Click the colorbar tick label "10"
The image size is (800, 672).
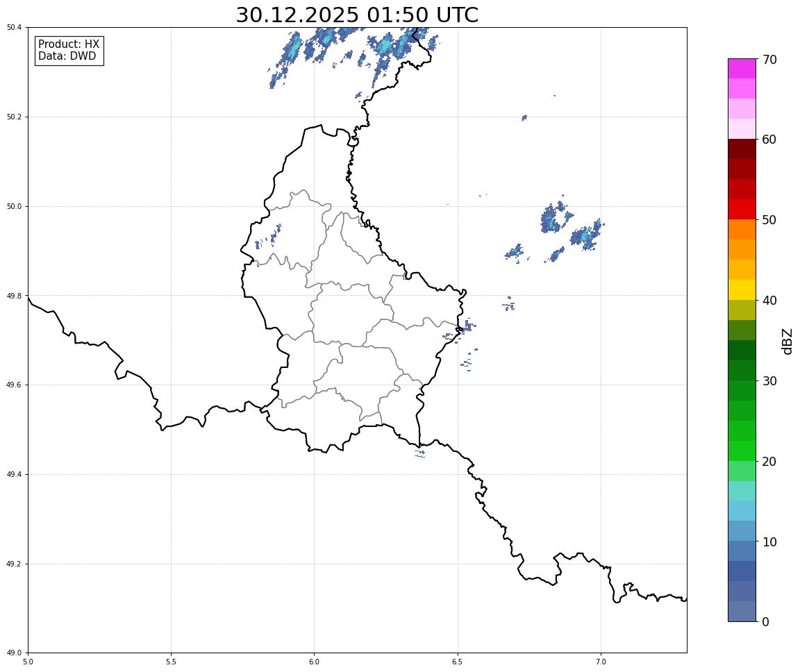(x=769, y=542)
